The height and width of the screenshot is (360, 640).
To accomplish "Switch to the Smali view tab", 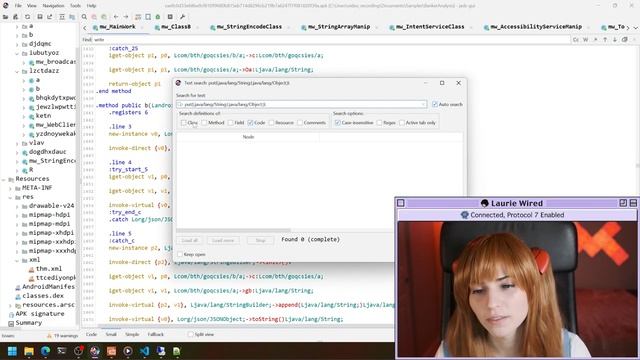I will click(x=111, y=334).
